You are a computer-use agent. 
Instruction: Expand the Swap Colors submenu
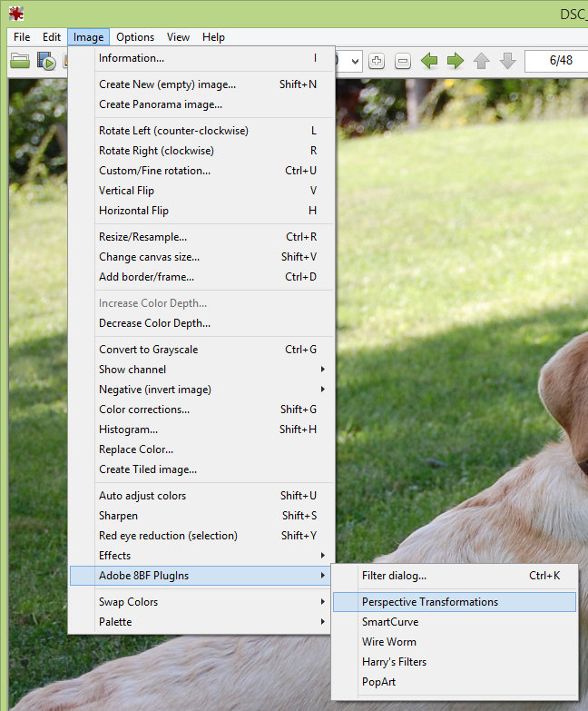click(x=209, y=602)
